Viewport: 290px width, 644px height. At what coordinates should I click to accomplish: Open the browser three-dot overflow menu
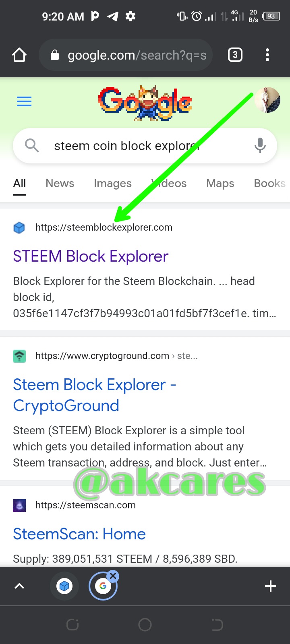[x=267, y=55]
